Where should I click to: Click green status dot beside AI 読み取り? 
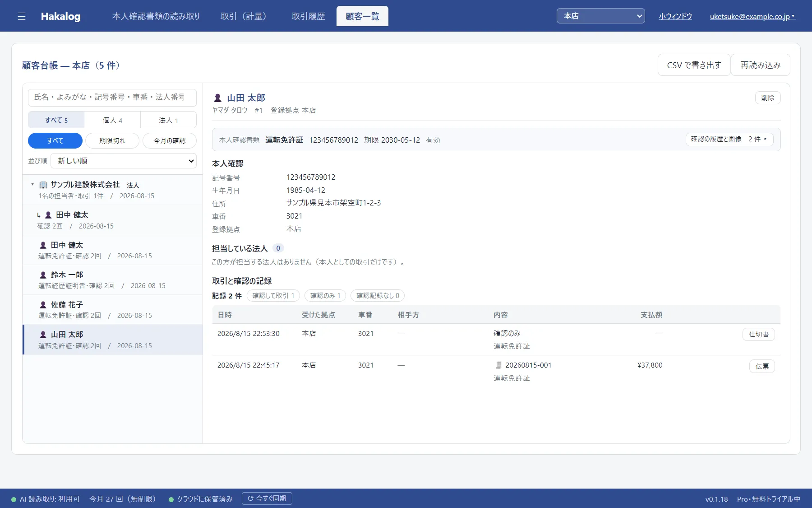pos(14,499)
